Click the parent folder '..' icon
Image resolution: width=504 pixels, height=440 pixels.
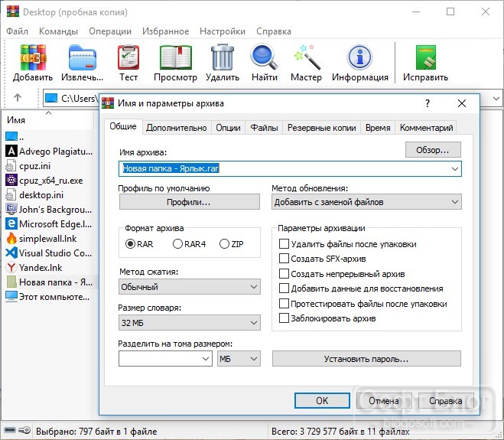pyautogui.click(x=11, y=136)
